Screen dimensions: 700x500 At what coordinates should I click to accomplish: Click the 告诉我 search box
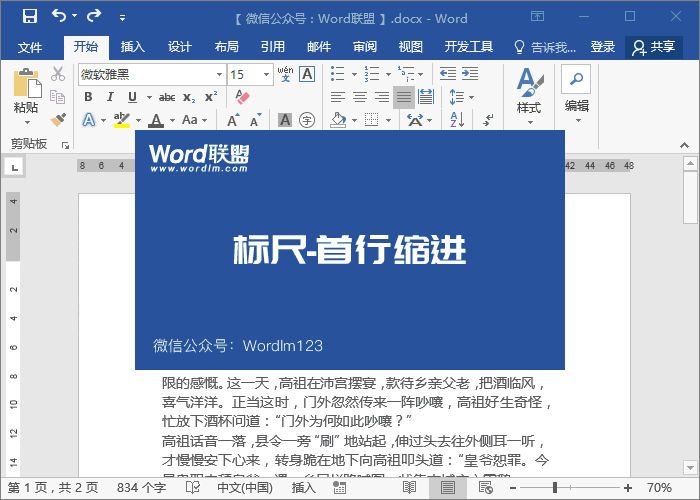click(546, 47)
